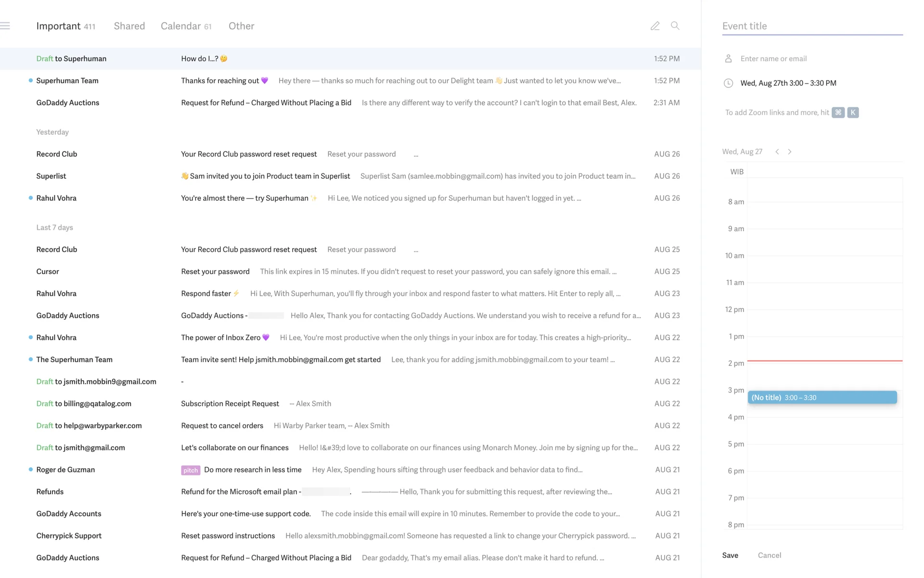Switch to the Shared tab
The width and height of the screenshot is (924, 578).
pyautogui.click(x=129, y=26)
